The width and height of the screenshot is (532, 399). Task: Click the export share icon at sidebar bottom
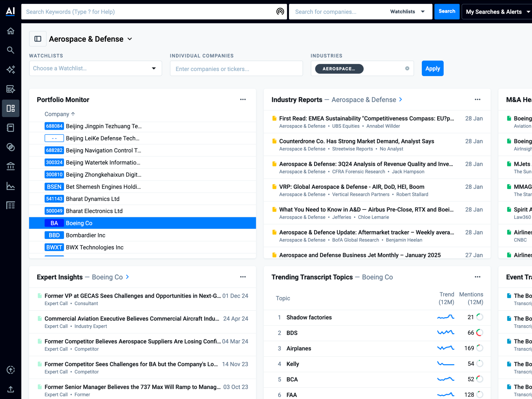coord(10,389)
